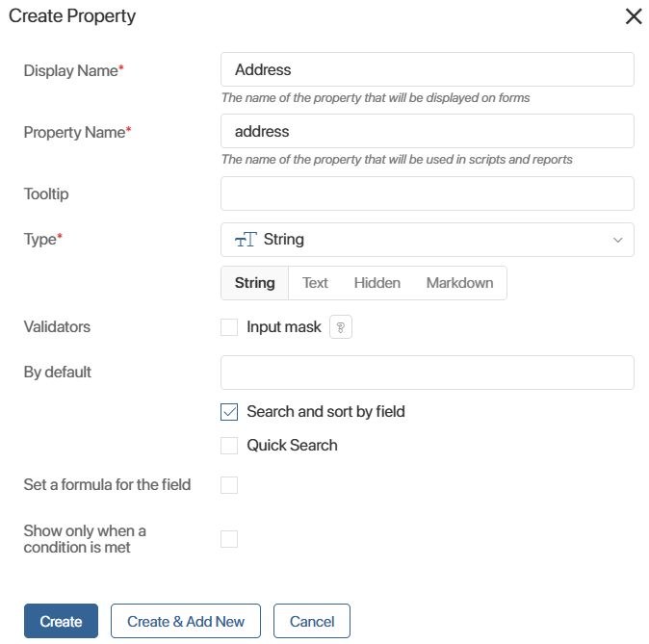Focus the Display Name input field
This screenshot has height=644, width=649.
(428, 69)
